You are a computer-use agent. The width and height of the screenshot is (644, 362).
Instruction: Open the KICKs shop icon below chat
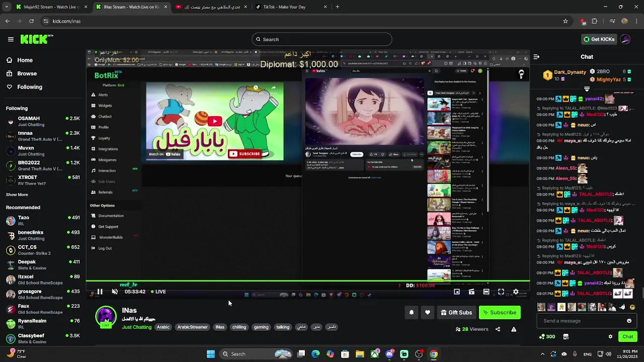tap(566, 336)
